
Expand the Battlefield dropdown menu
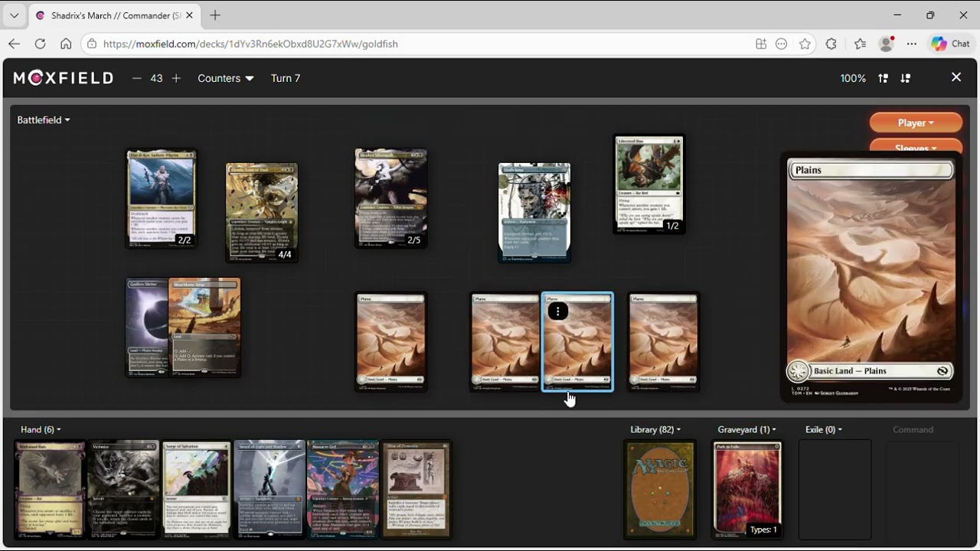44,120
